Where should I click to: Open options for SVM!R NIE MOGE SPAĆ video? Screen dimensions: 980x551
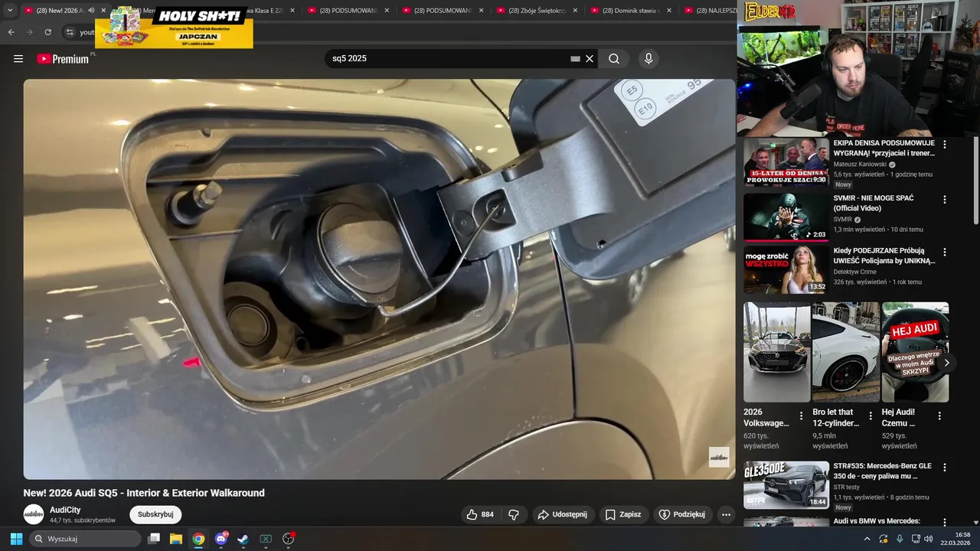(x=945, y=199)
